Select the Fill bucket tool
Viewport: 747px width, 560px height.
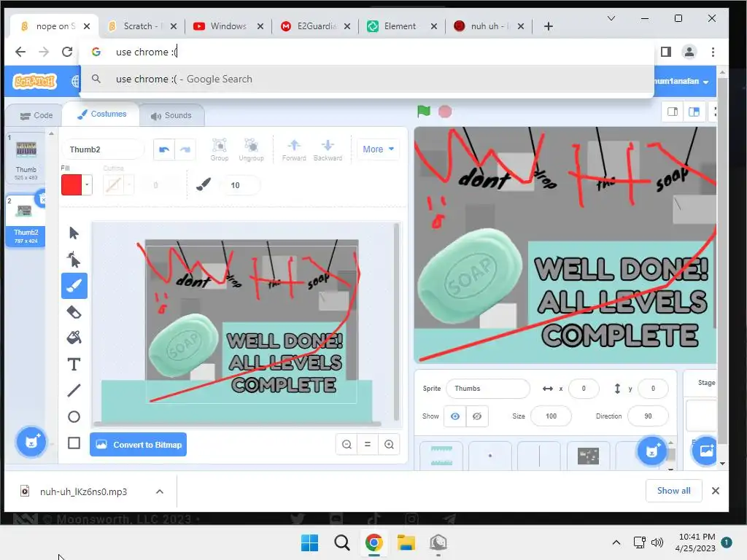tap(74, 338)
